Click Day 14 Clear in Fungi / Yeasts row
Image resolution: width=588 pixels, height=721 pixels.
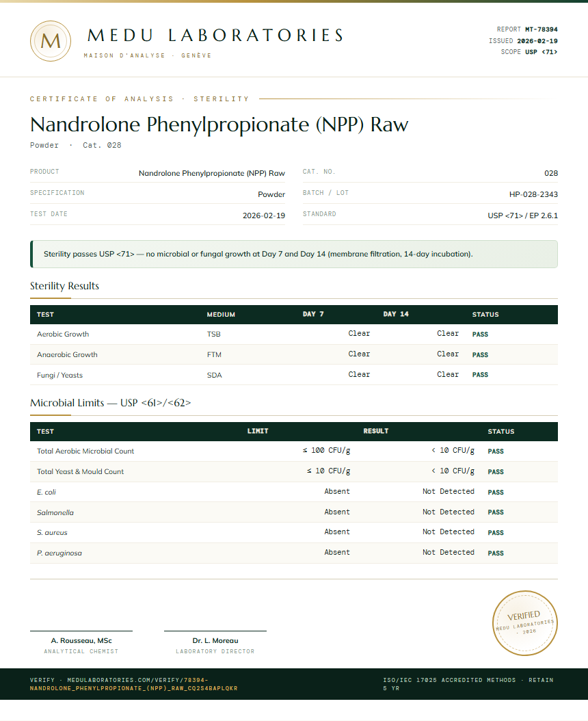[448, 375]
